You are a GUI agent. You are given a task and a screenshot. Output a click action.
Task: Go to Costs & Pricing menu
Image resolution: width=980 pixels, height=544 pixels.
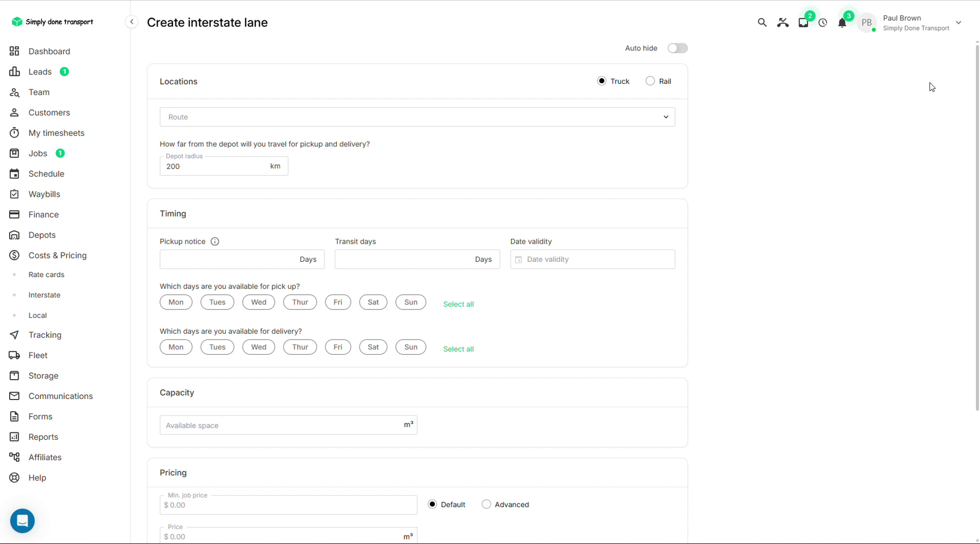click(x=57, y=256)
